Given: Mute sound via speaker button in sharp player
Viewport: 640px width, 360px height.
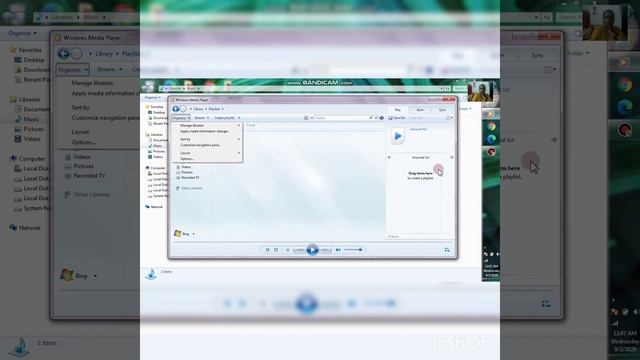Looking at the screenshot, I should (x=338, y=250).
